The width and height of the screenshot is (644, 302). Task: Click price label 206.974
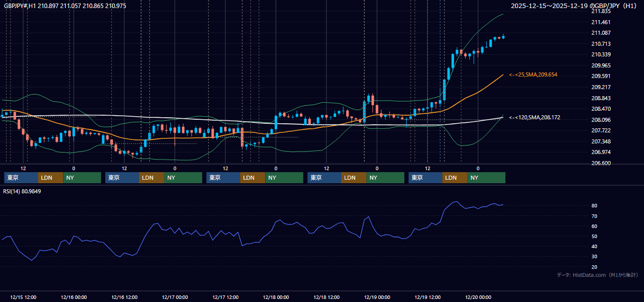(601, 152)
